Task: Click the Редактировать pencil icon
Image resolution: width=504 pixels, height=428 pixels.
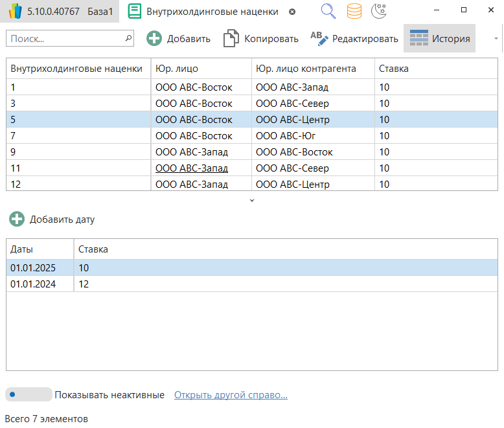Action: tap(319, 39)
